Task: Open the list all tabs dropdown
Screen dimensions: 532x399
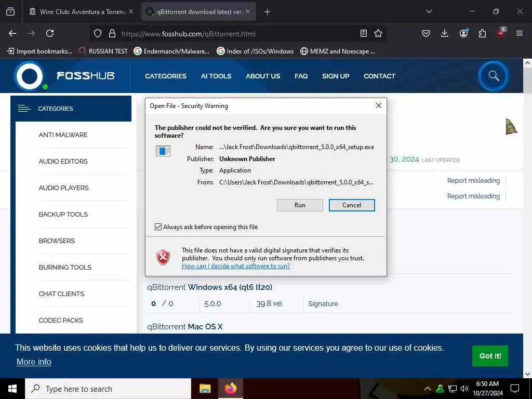Action: click(429, 11)
